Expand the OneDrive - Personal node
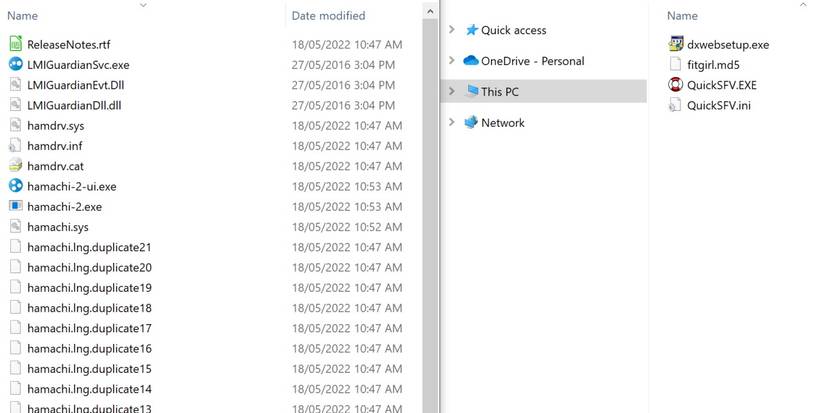The width and height of the screenshot is (825, 413). click(453, 61)
